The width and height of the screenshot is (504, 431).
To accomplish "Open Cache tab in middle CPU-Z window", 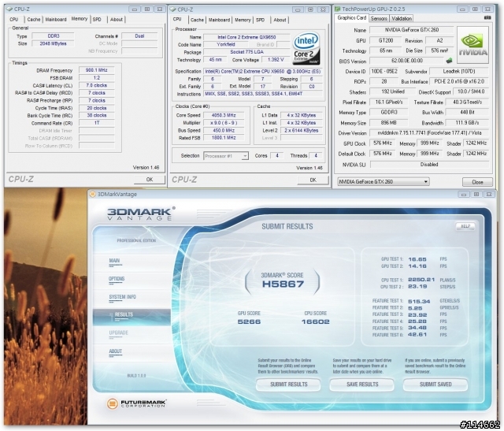I will click(x=197, y=20).
